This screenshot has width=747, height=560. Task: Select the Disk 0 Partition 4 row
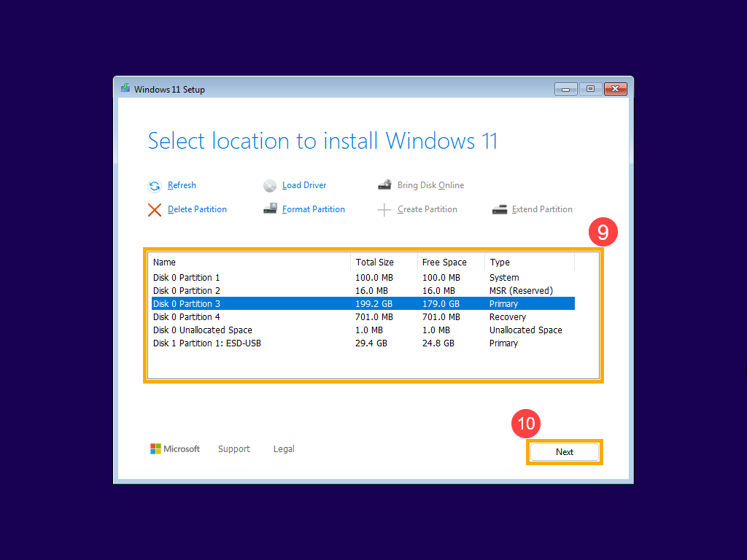pos(363,317)
